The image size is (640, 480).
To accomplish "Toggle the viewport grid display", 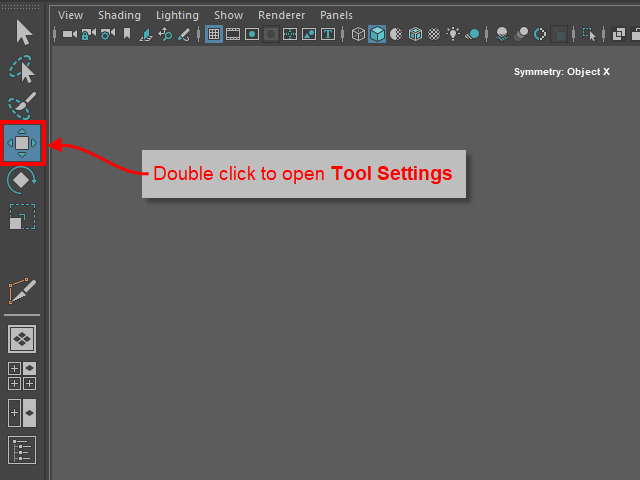I will 213,34.
